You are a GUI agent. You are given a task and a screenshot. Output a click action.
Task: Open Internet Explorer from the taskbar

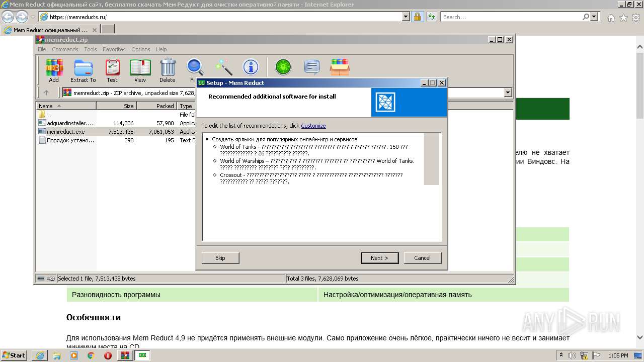click(40, 355)
